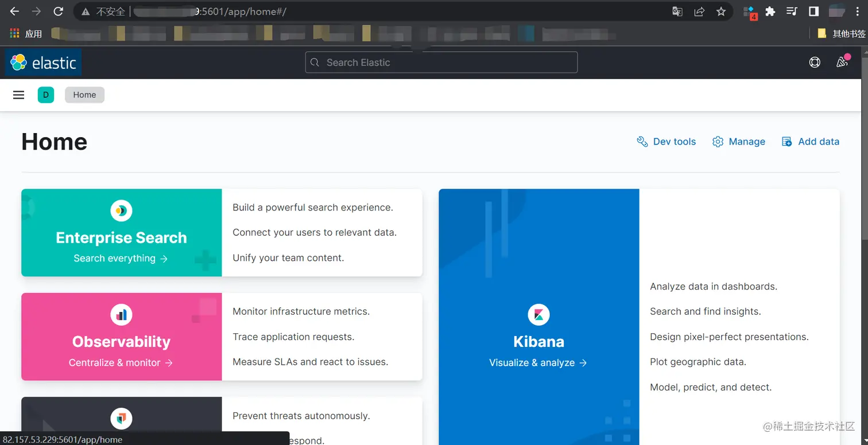The height and width of the screenshot is (445, 868).
Task: Open Enterprise Search card title
Action: point(121,237)
